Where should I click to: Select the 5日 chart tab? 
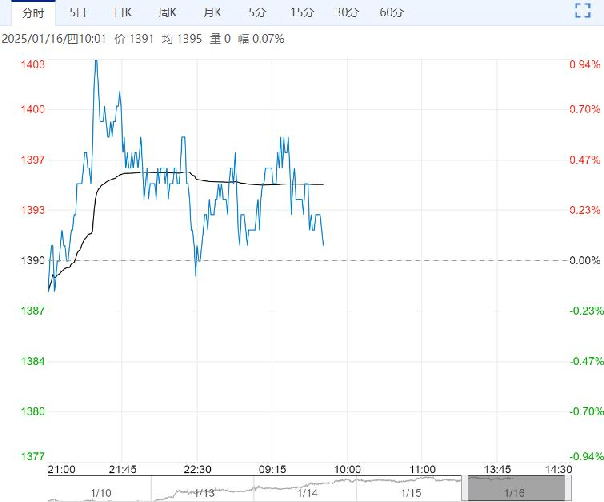click(x=78, y=13)
